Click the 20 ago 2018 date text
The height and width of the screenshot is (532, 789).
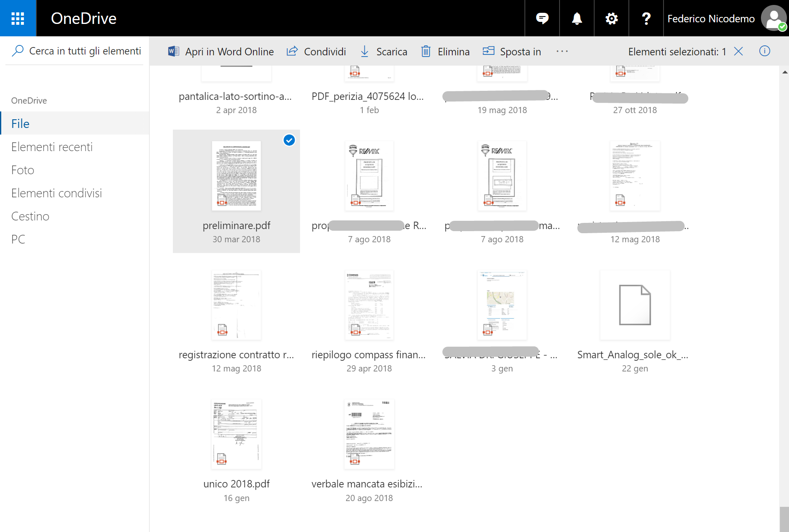pos(369,498)
